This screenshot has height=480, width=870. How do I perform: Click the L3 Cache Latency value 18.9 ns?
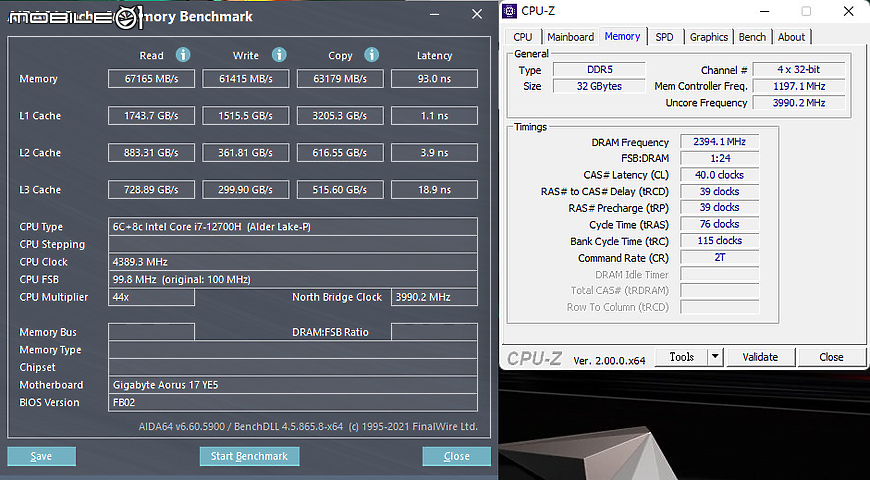click(x=434, y=190)
